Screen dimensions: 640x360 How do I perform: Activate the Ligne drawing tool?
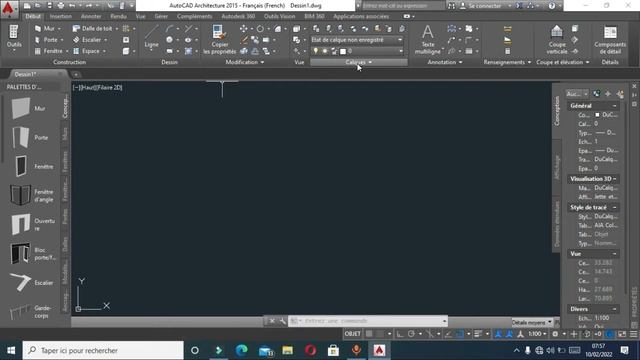[151, 38]
